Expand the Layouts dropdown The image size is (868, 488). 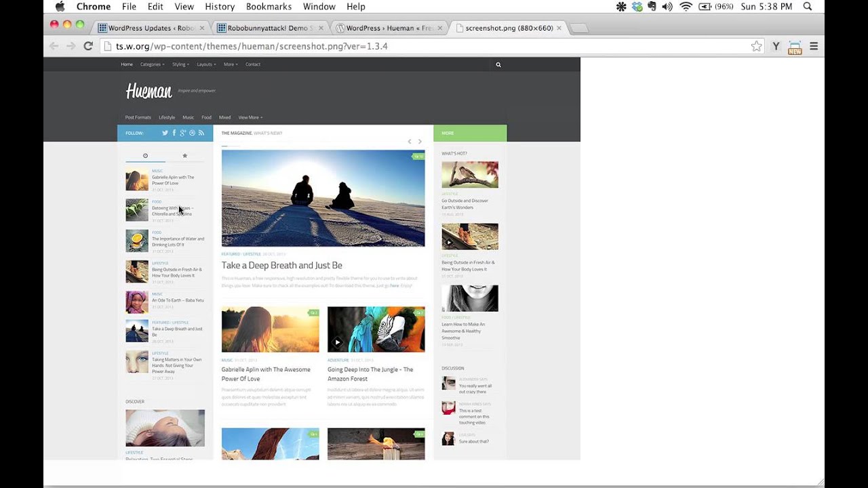point(207,64)
